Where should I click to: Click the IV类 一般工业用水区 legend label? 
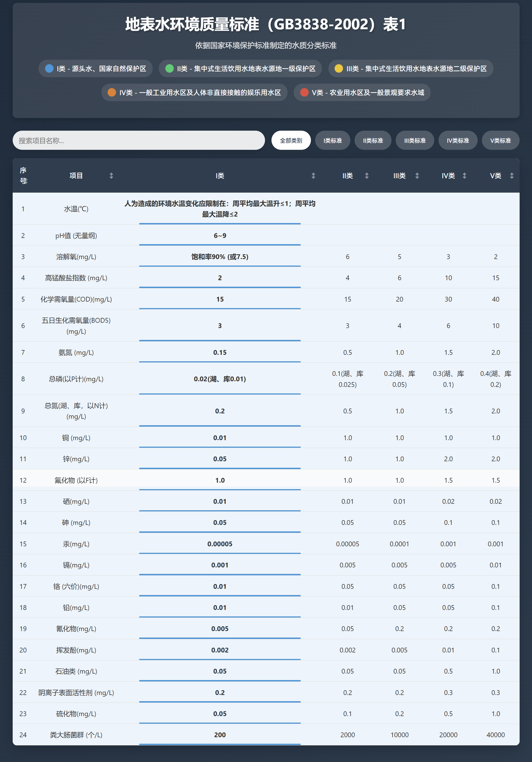point(200,93)
